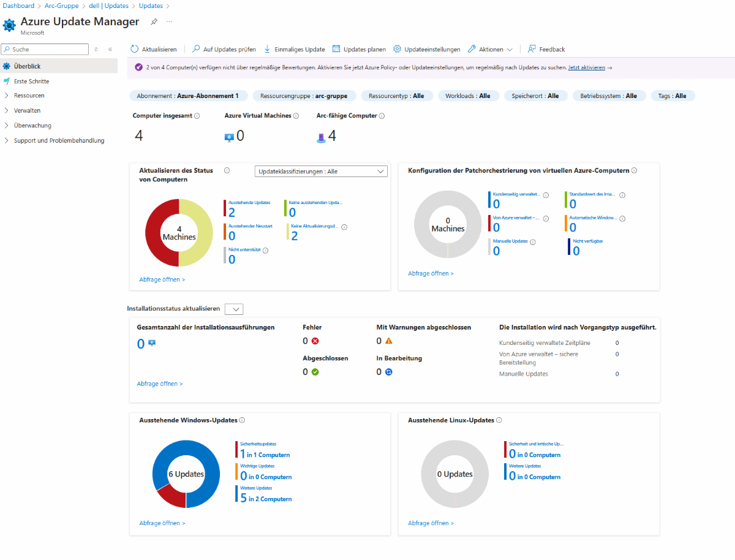735x560 pixels.
Task: Open Installationsstatus aktualisieren dropdown
Action: coord(234,309)
